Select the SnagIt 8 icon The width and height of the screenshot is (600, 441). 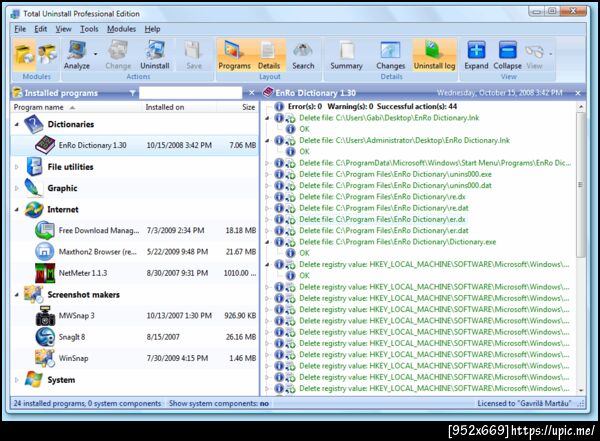click(x=45, y=337)
